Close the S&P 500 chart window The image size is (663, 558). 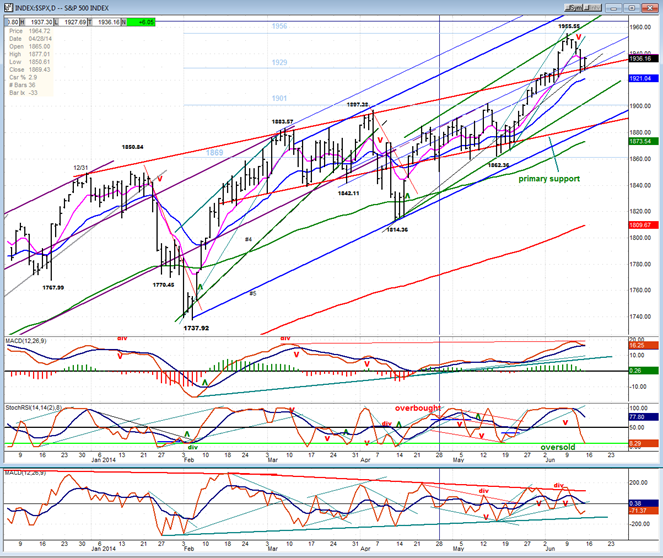coord(649,8)
